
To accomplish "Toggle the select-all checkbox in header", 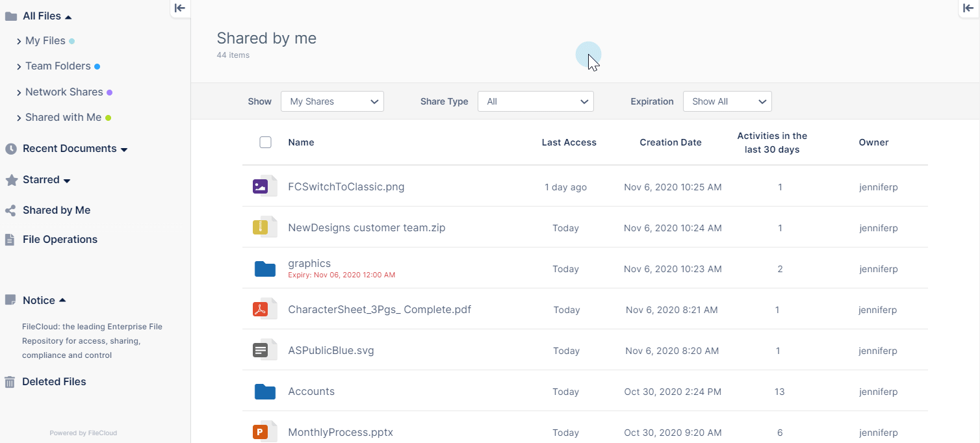I will point(265,142).
